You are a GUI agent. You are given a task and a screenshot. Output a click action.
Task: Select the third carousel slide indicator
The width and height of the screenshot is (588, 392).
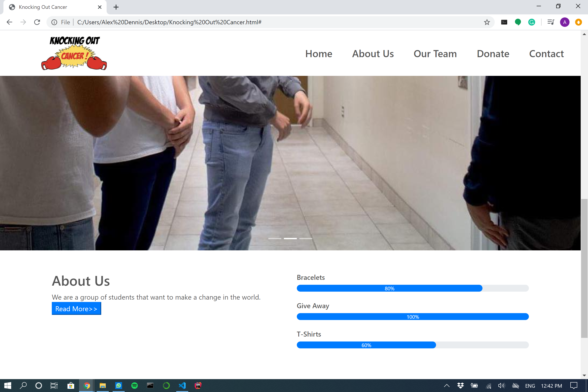[306, 239]
